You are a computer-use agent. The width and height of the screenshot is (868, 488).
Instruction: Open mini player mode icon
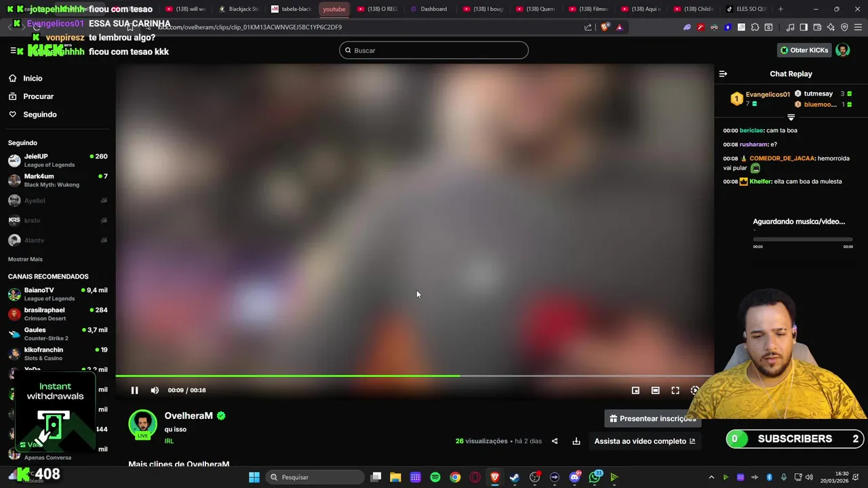(x=635, y=390)
